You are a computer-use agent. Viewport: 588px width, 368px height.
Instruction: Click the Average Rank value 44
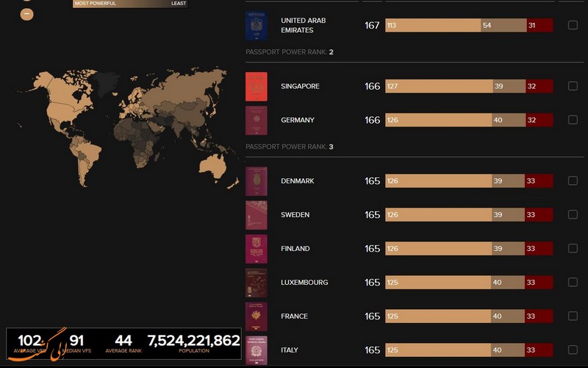123,340
